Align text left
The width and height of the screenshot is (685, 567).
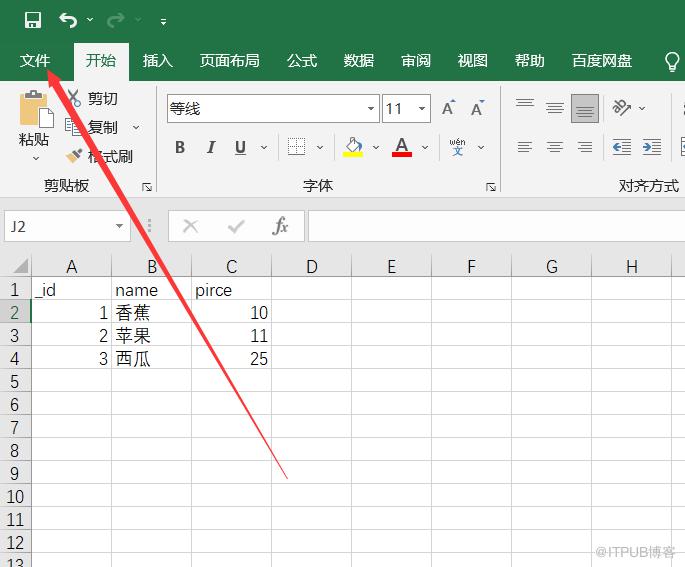(525, 147)
